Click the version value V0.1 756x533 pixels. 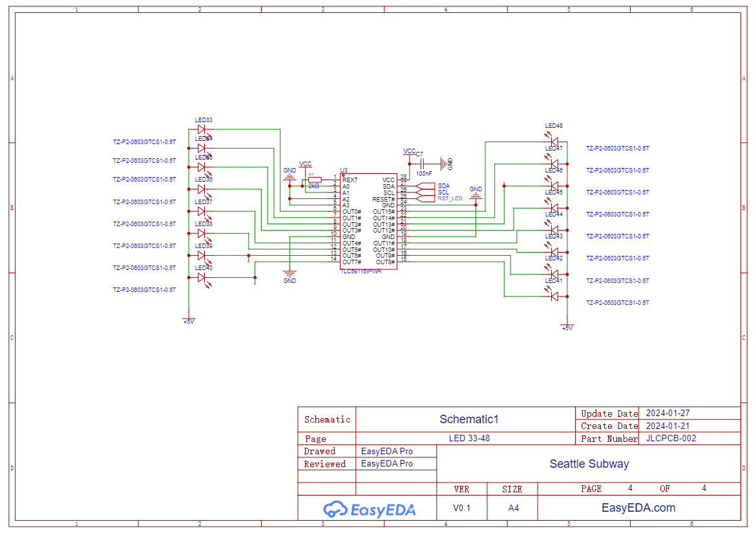pos(462,508)
